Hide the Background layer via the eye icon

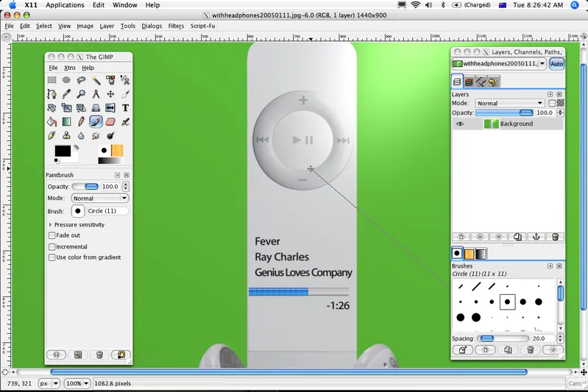460,124
